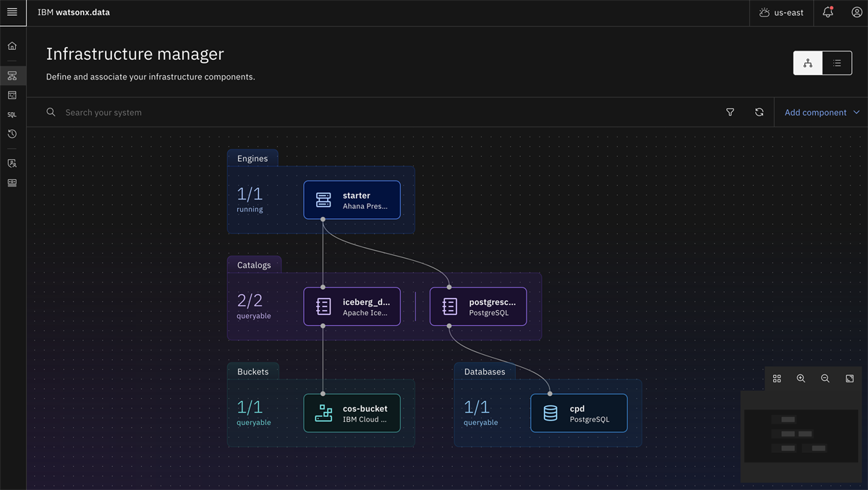Click the '1/1' count in Databases
The width and height of the screenshot is (868, 490).
coord(477,407)
